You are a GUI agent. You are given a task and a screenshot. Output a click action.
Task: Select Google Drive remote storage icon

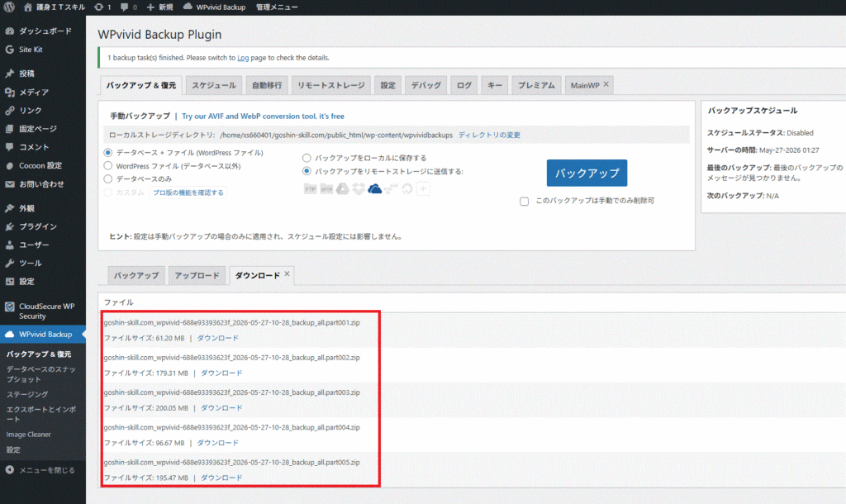343,189
